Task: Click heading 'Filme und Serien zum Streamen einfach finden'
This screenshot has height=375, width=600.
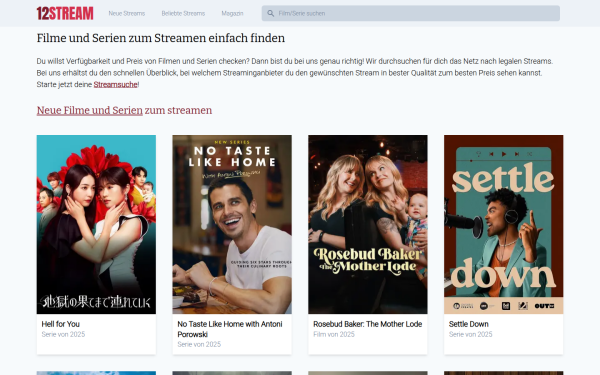Action: (161, 38)
